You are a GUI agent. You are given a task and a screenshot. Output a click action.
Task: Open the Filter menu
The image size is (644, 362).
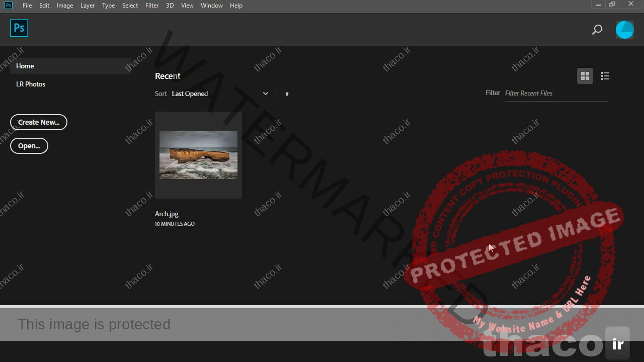click(152, 6)
